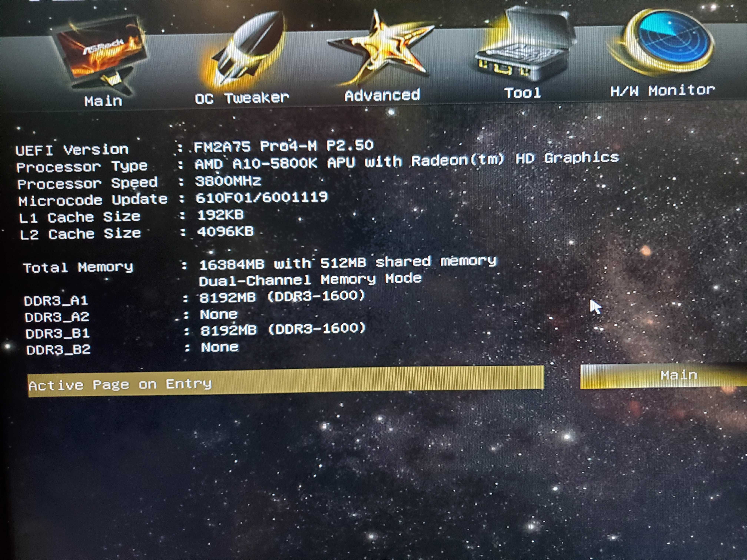This screenshot has width=747, height=560.
Task: Click the Dual-Channel Memory Mode text
Action: click(x=310, y=279)
